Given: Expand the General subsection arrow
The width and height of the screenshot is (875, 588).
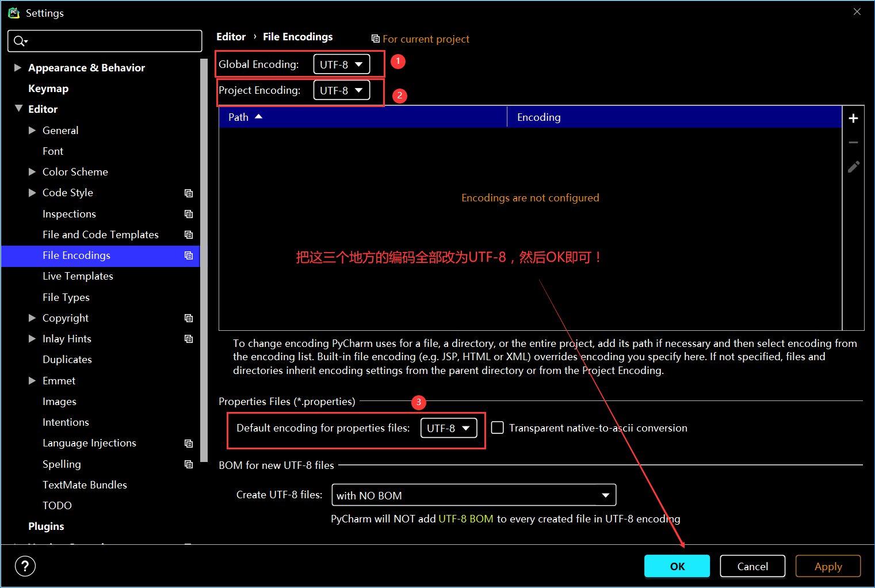Looking at the screenshot, I should pyautogui.click(x=32, y=130).
